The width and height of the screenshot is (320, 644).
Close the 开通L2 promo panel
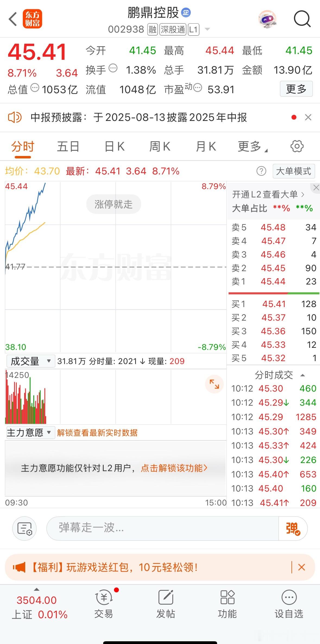click(x=316, y=187)
